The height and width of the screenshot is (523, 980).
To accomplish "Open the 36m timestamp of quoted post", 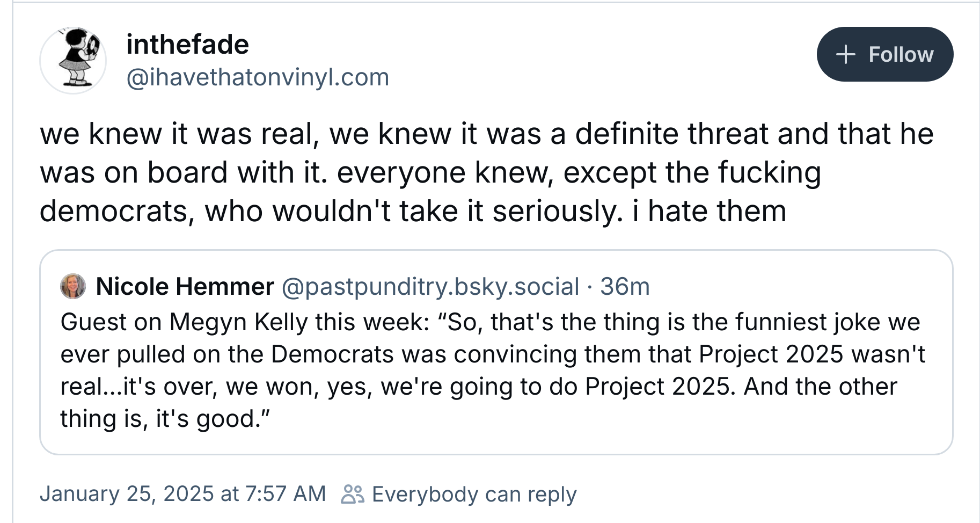I will pos(625,286).
